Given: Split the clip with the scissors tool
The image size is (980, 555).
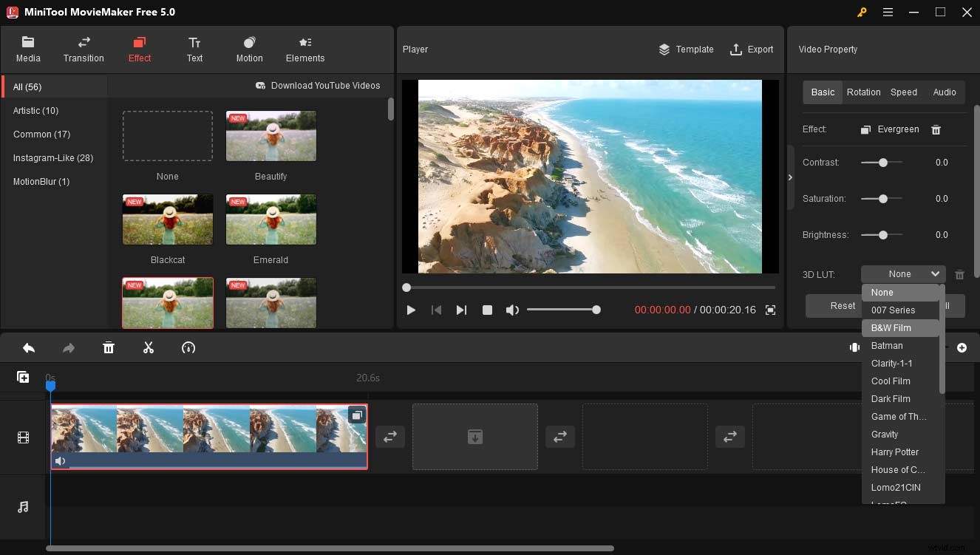Looking at the screenshot, I should click(x=149, y=347).
